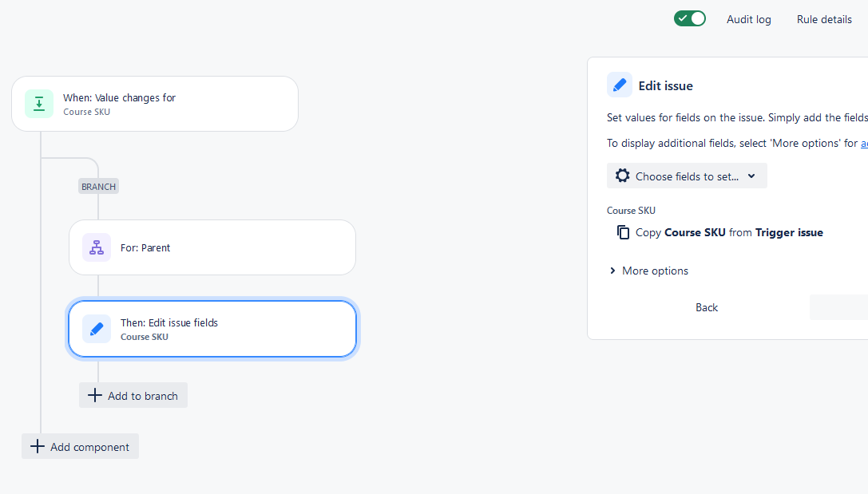Click the plus icon on Add component
Image resolution: width=868 pixels, height=494 pixels.
click(x=37, y=446)
